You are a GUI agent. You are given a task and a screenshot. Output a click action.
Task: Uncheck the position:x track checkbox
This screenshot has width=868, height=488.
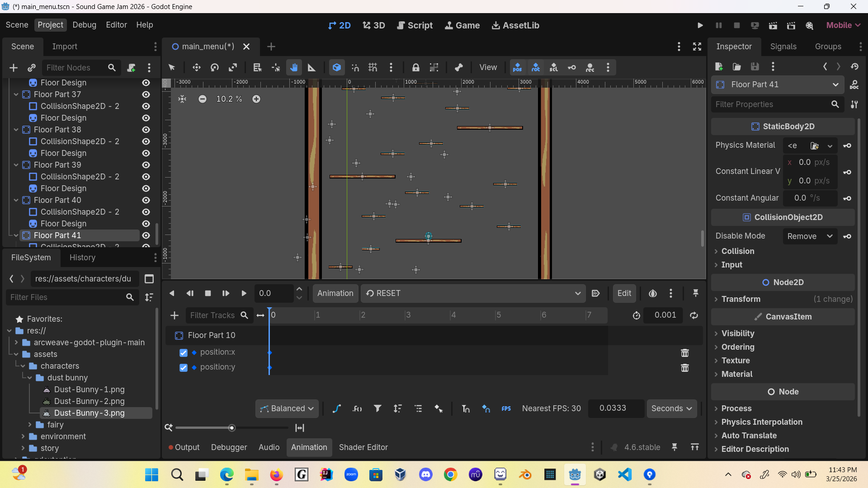[x=184, y=352]
